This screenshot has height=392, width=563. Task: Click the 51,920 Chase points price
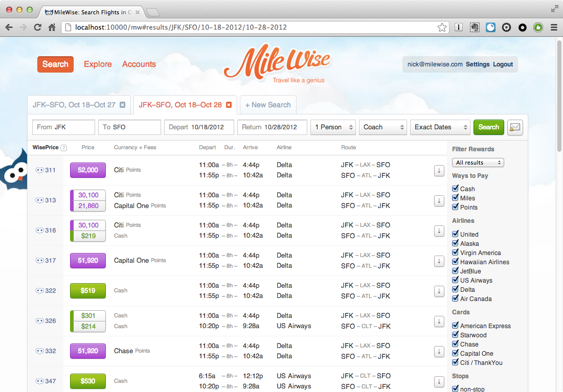tap(88, 351)
